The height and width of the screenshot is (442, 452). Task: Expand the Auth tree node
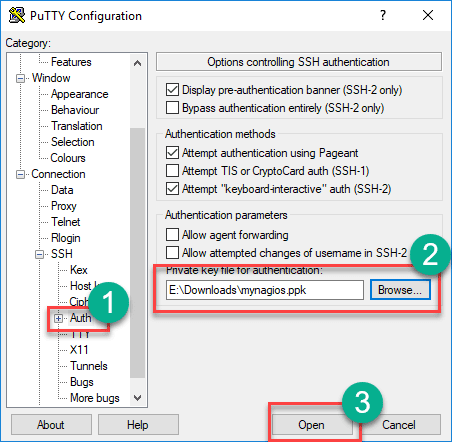pyautogui.click(x=58, y=318)
